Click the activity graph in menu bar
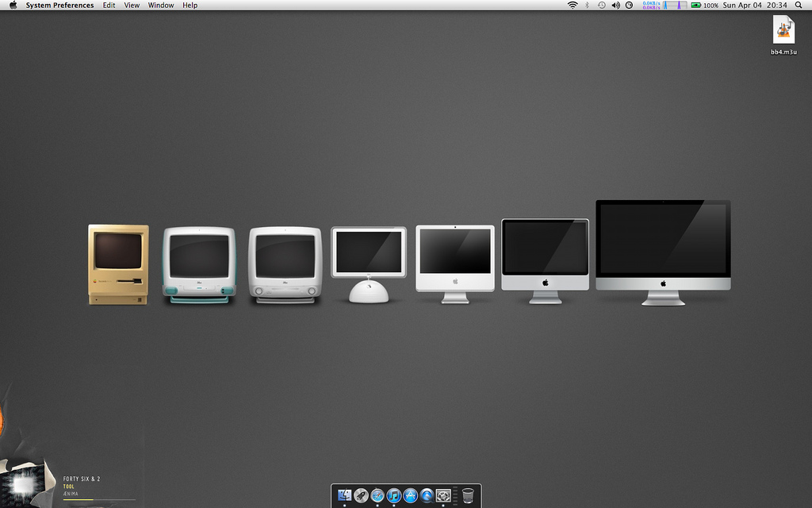Viewport: 812px width, 508px height. (675, 6)
